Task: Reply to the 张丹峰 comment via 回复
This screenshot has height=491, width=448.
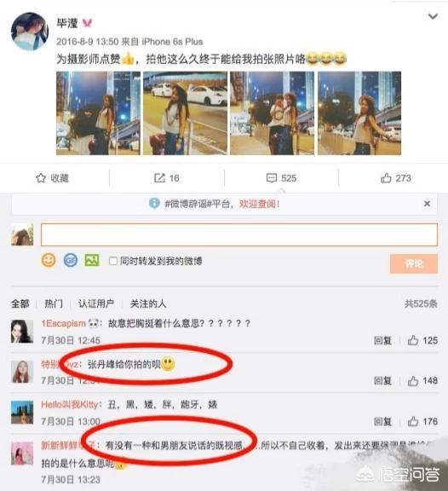Action: (x=382, y=380)
